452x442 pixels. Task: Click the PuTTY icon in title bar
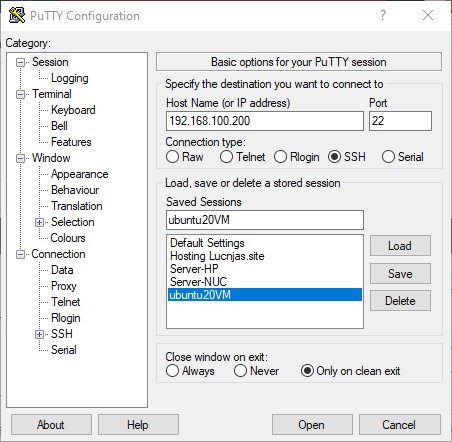(x=17, y=15)
